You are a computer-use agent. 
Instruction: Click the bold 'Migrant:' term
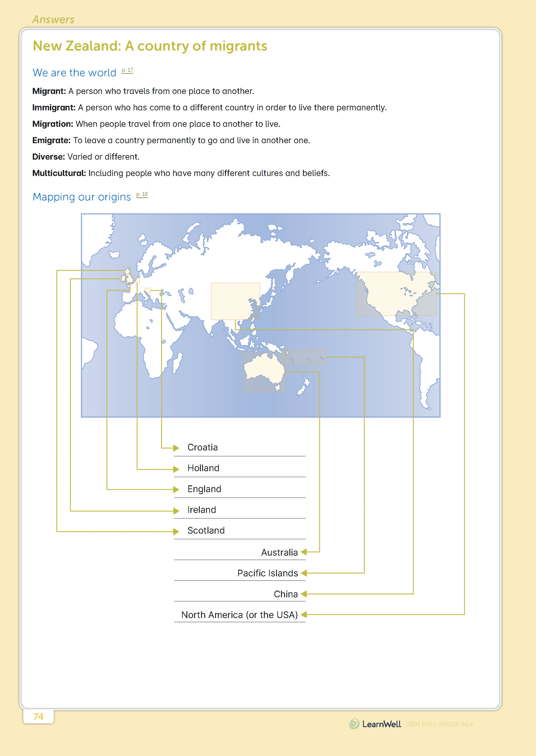click(x=49, y=91)
